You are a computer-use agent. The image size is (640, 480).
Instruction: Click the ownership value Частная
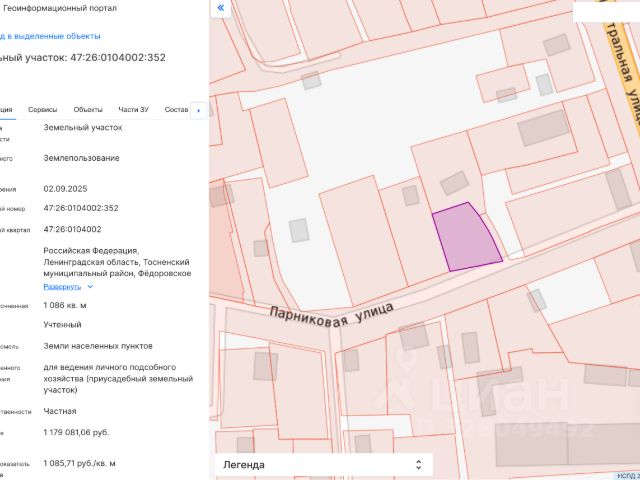coord(60,411)
